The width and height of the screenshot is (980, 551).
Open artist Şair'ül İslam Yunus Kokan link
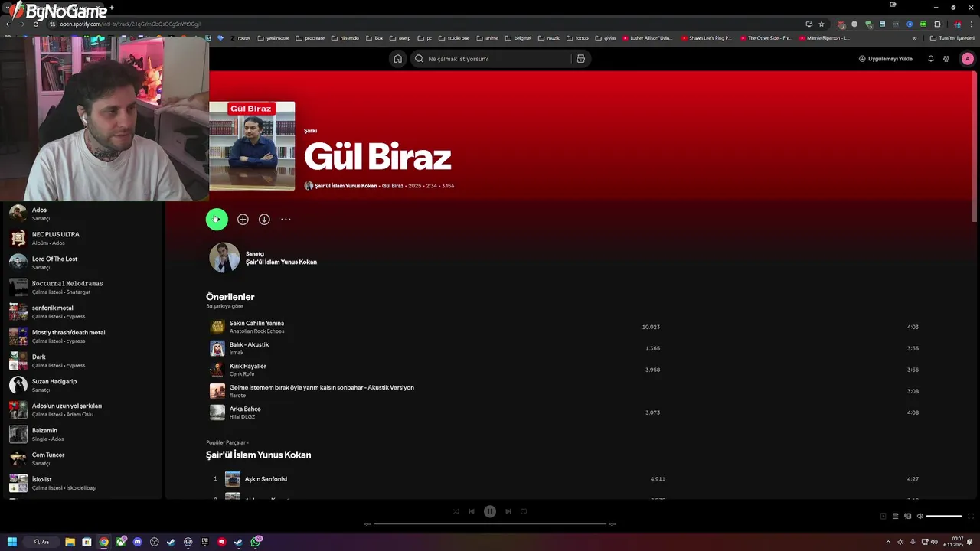[281, 262]
